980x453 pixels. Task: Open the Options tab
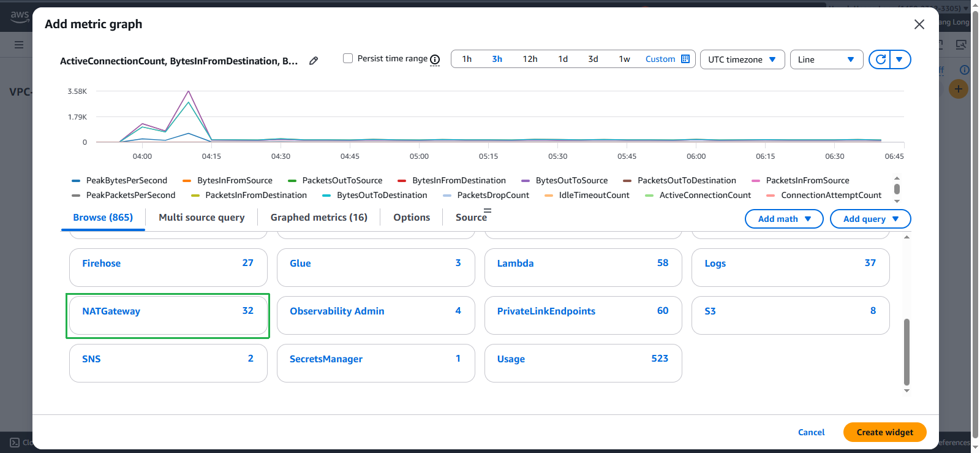click(x=412, y=218)
